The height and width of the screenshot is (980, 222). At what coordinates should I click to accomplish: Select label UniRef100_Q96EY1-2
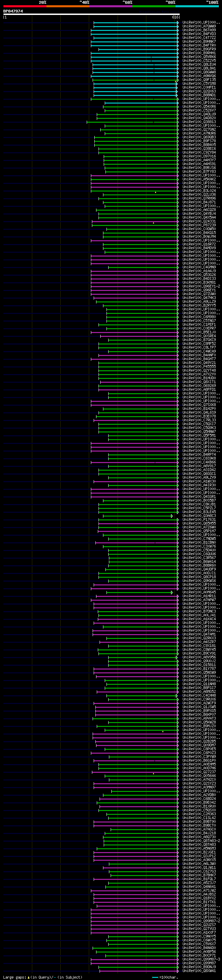tap(201, 286)
